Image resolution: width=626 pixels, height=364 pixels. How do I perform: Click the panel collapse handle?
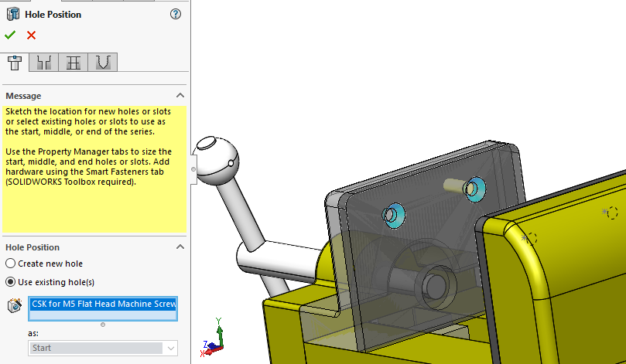pos(193,169)
